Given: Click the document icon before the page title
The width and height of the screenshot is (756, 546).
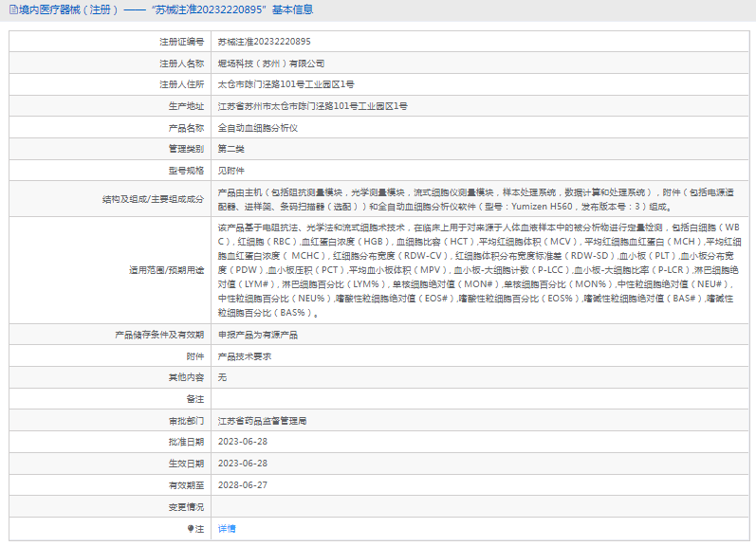Looking at the screenshot, I should point(13,9).
